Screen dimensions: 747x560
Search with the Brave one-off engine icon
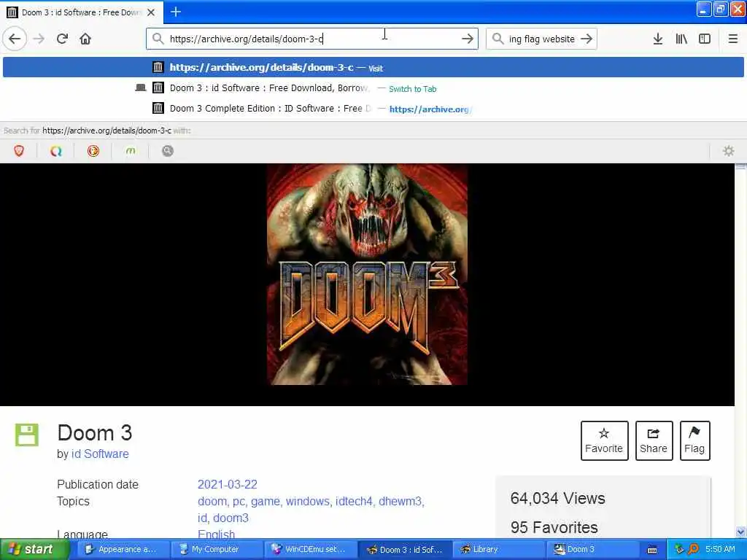pos(19,151)
